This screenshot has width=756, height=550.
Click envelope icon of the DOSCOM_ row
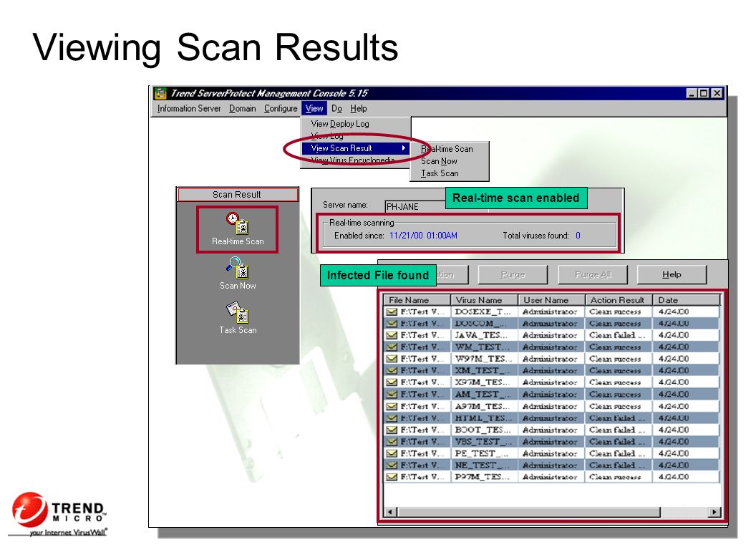[392, 323]
